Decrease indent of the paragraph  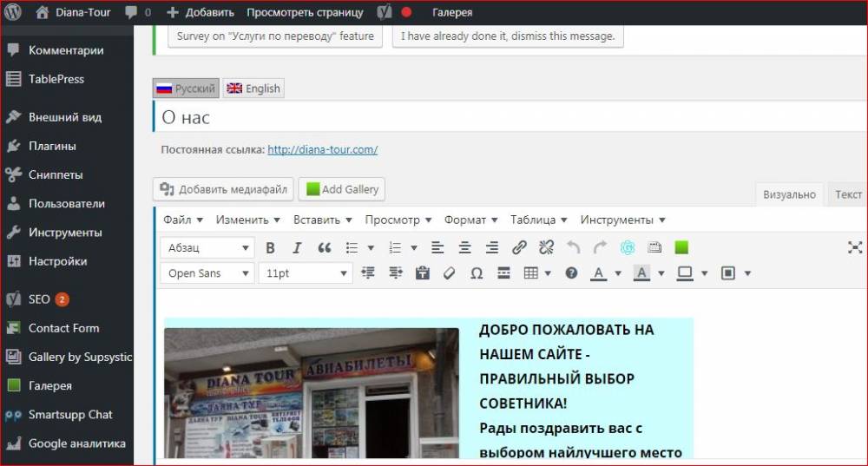pos(368,272)
